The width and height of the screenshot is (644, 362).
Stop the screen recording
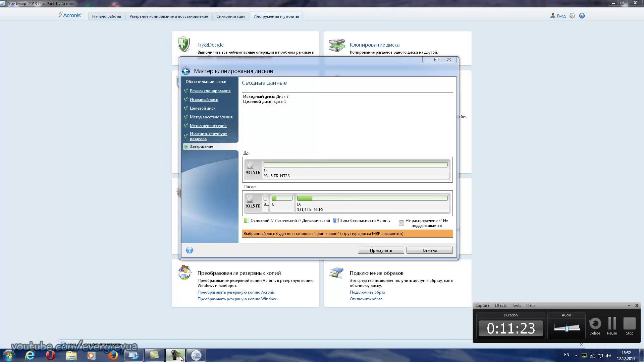630,323
